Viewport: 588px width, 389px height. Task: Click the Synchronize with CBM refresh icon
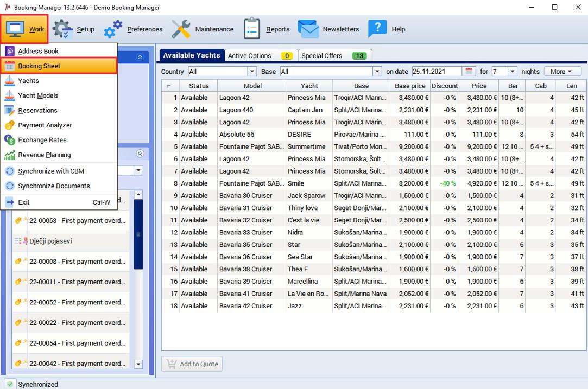[x=10, y=171]
